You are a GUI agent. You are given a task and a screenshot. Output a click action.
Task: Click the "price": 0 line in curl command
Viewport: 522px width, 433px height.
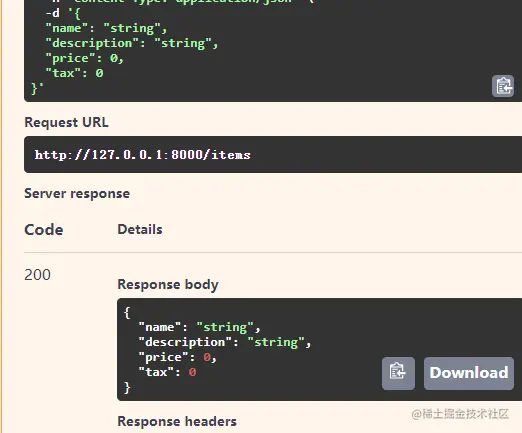[85, 58]
